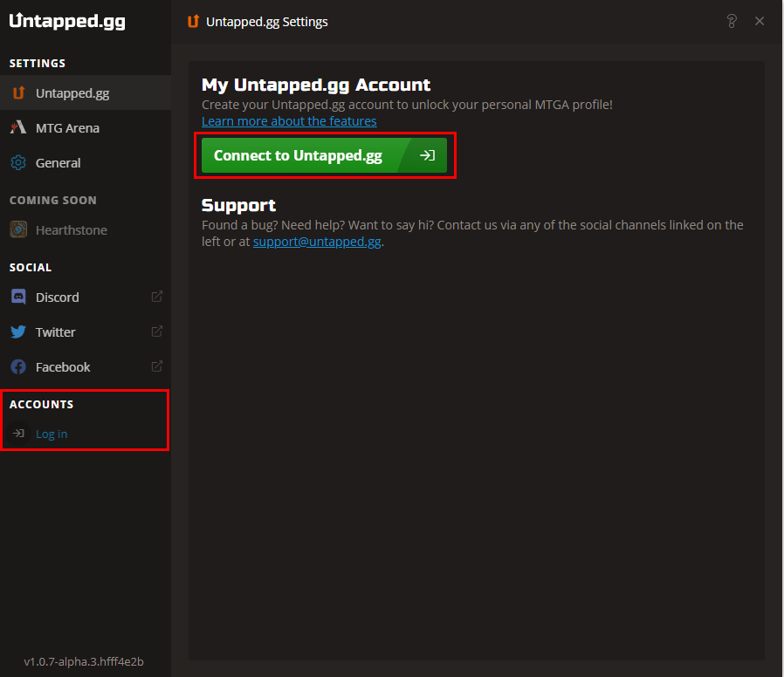Click the orange logo in the title bar
784x677 pixels.
click(193, 22)
